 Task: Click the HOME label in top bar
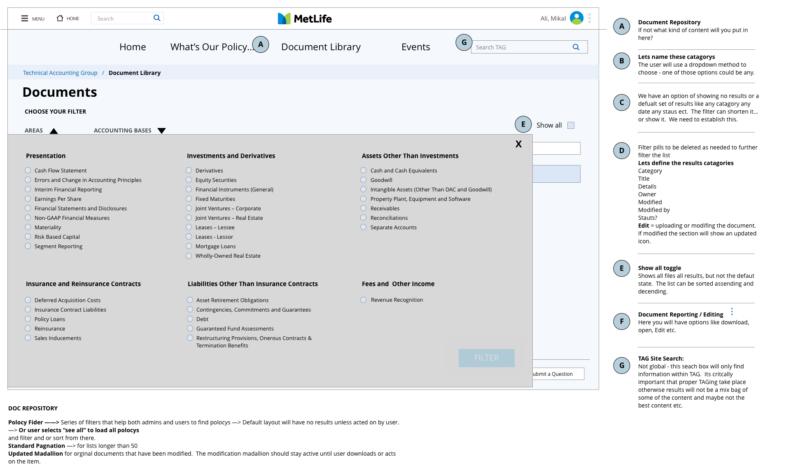(x=73, y=18)
